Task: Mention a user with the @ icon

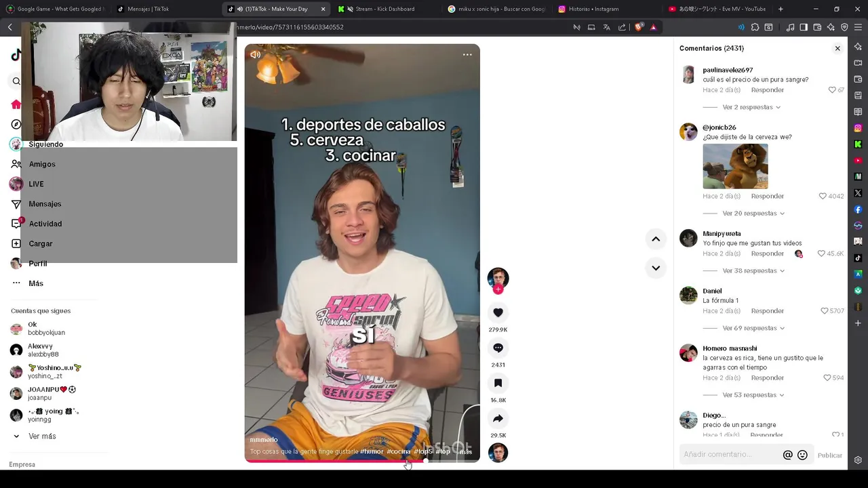Action: pos(787,455)
